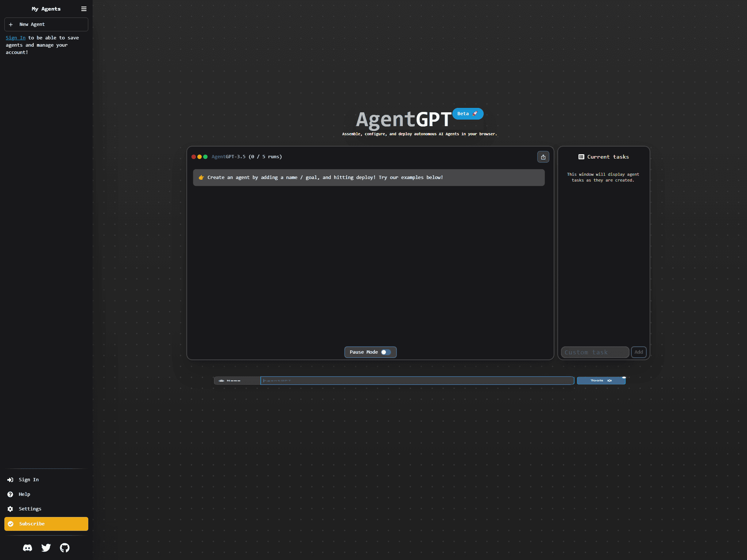Screen dimensions: 747x560
Task: Create a New Agent from sidebar
Action: pos(46,24)
